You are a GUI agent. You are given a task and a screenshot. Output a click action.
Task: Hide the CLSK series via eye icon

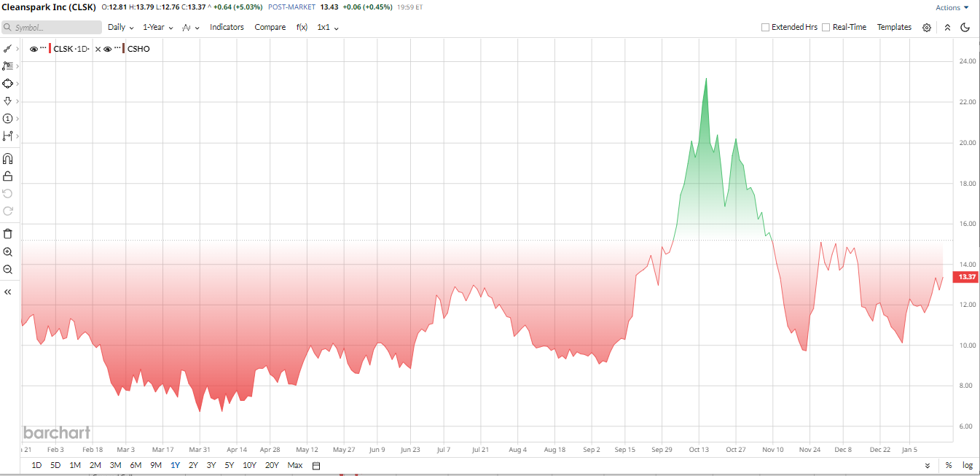click(34, 49)
